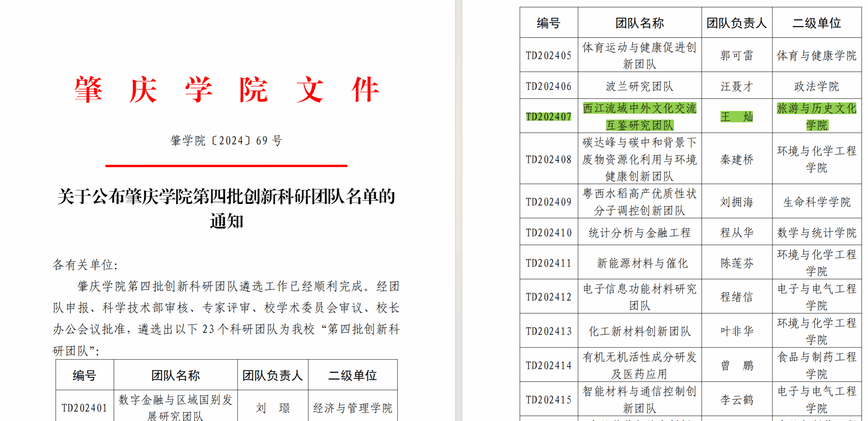Click document number 肇学院〔2024〕69号
This screenshot has height=421, width=868.
(x=227, y=141)
